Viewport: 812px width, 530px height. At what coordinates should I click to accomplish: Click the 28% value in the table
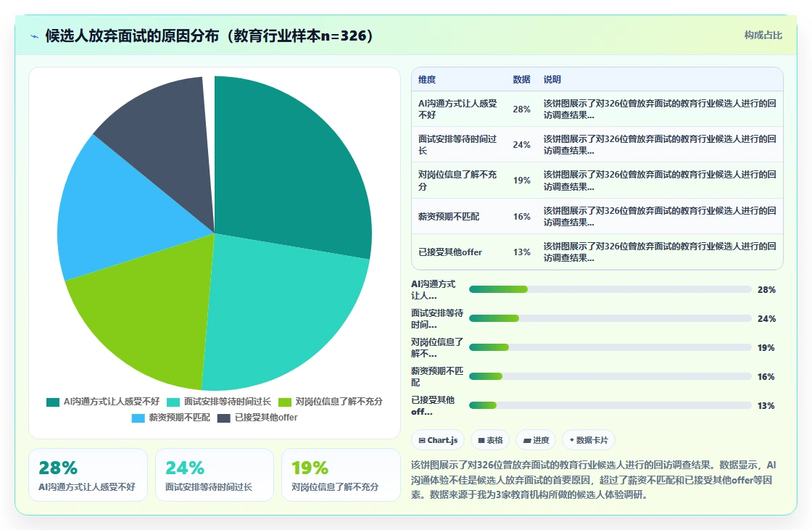[x=521, y=109]
